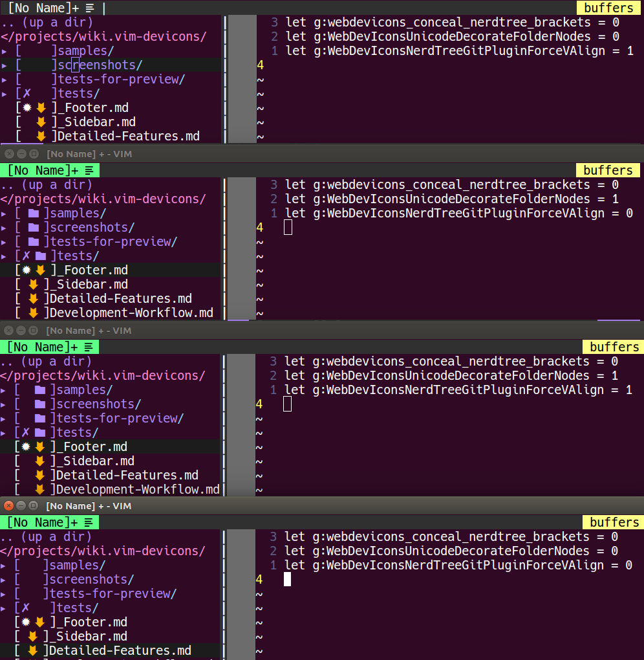This screenshot has height=660, width=644.
Task: Click the star icon on _Footer.md in bottom view
Action: [26, 622]
